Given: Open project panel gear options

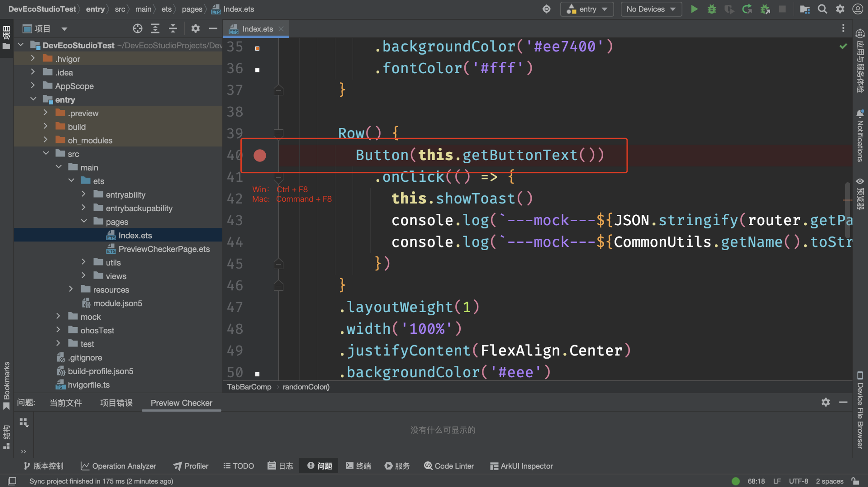Looking at the screenshot, I should tap(195, 29).
